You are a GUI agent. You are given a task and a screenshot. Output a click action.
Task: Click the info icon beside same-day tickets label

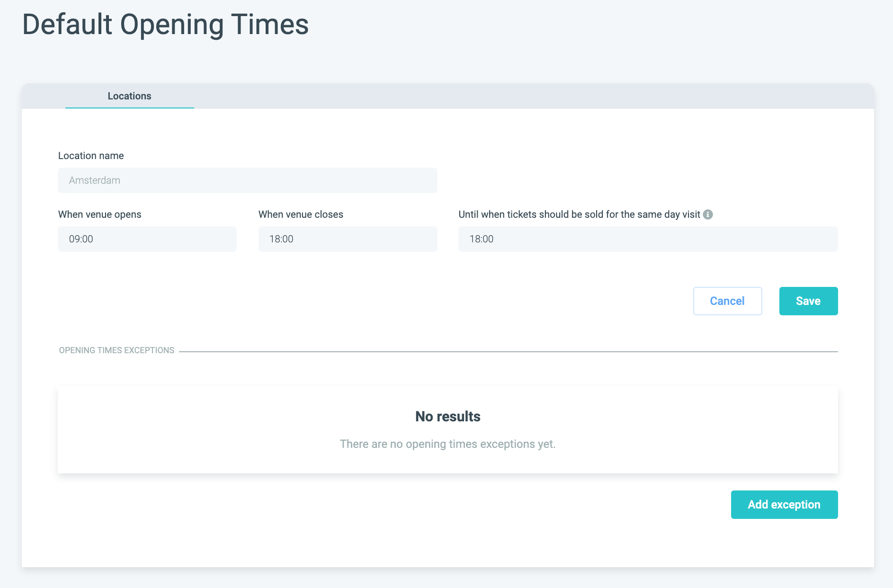coord(708,214)
